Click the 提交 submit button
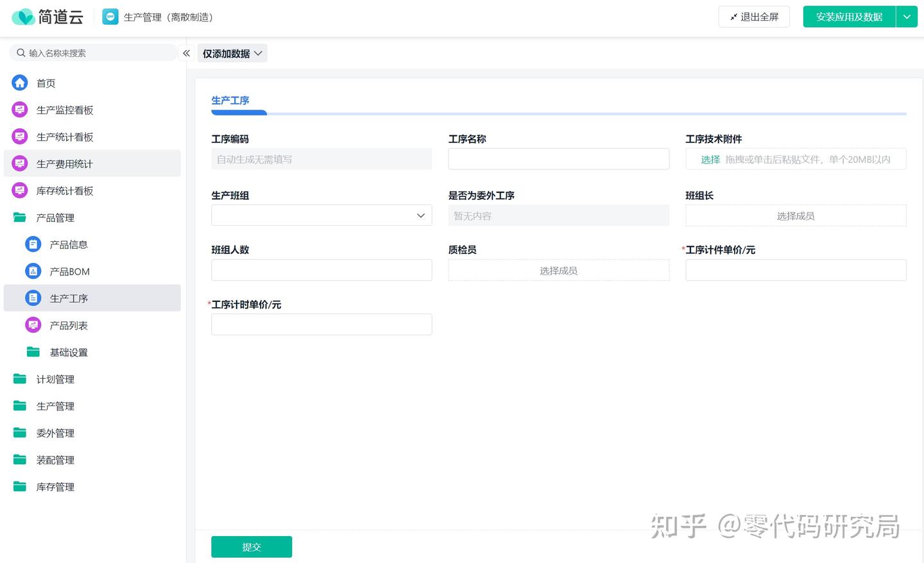 pyautogui.click(x=252, y=547)
